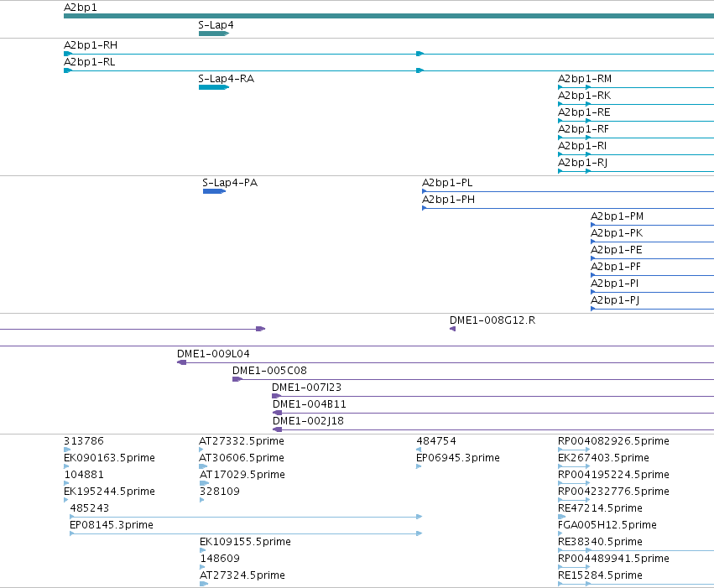
Task: Select EST AT17029.5prime label
Action: click(242, 475)
